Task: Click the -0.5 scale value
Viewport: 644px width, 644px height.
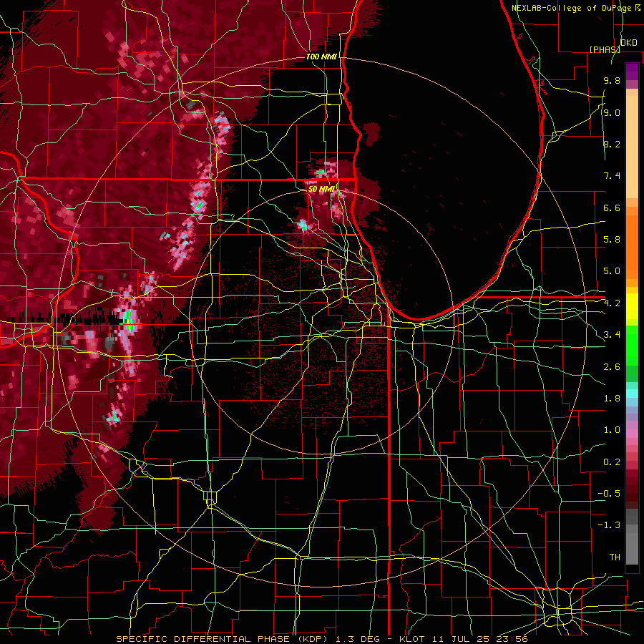Action: coord(609,494)
